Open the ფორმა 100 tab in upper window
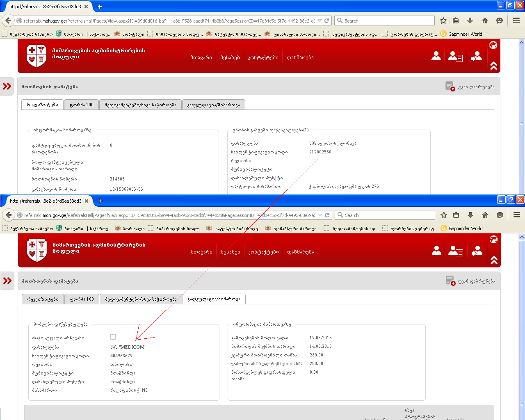Screen dimensions: 525x420 click(82, 105)
